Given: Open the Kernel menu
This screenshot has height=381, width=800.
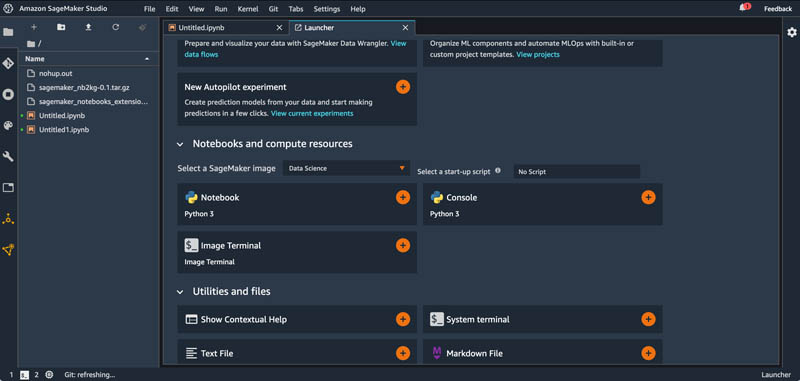Looking at the screenshot, I should coord(248,9).
